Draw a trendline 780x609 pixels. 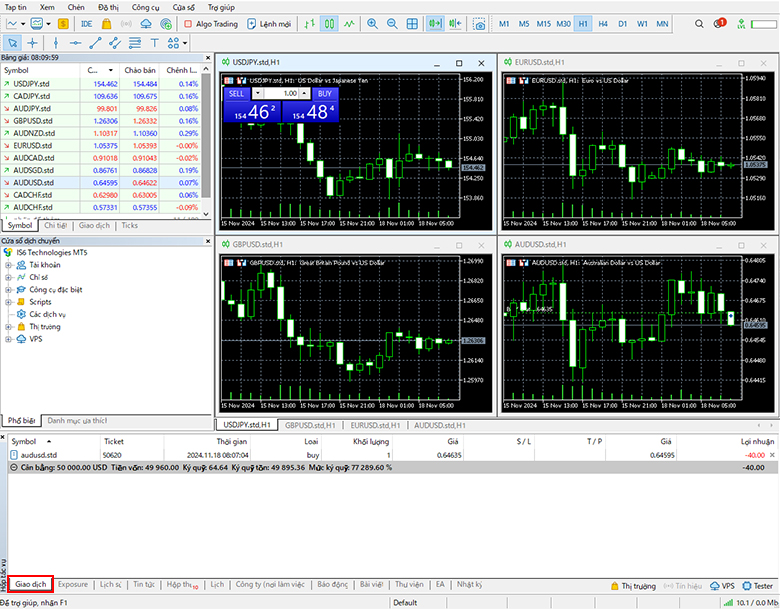tap(95, 43)
